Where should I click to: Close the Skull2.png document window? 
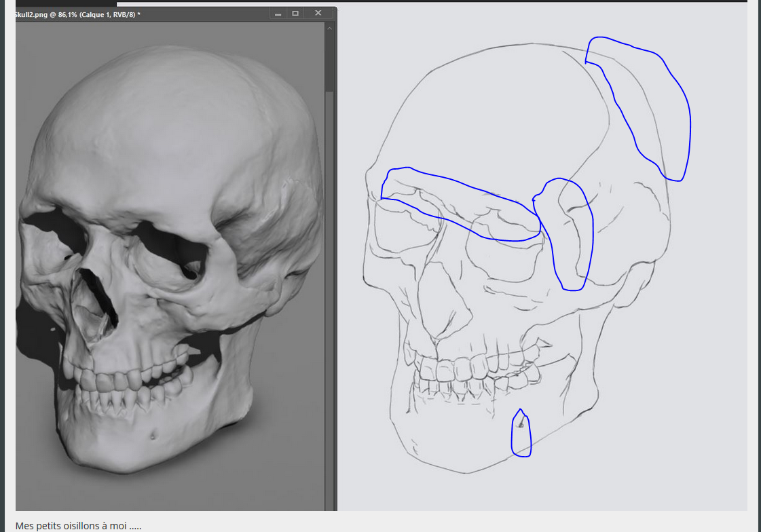318,14
